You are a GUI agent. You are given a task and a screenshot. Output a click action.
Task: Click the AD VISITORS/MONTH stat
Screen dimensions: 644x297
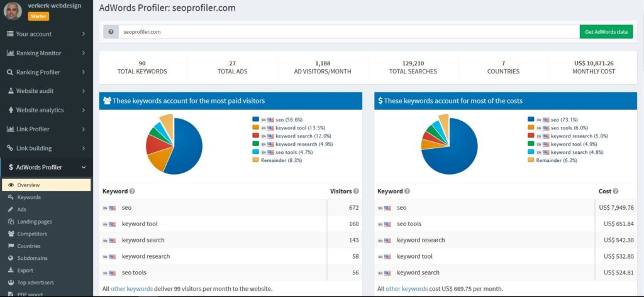coord(323,67)
